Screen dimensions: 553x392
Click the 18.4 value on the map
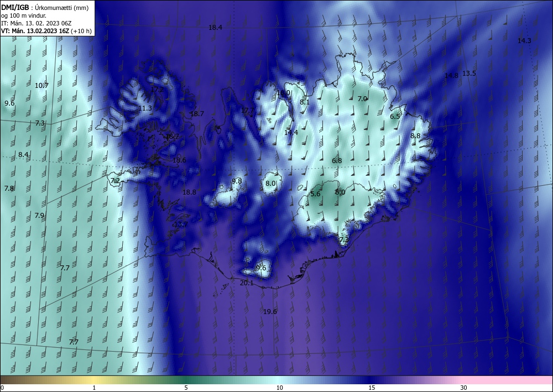click(x=215, y=27)
